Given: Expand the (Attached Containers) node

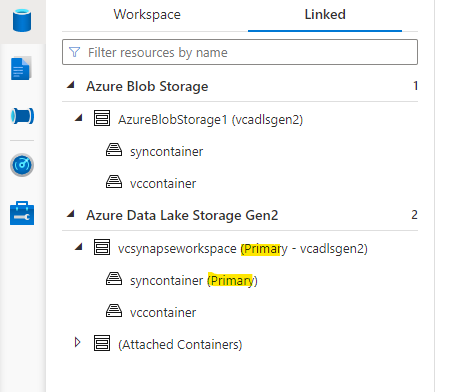Looking at the screenshot, I should coord(78,342).
